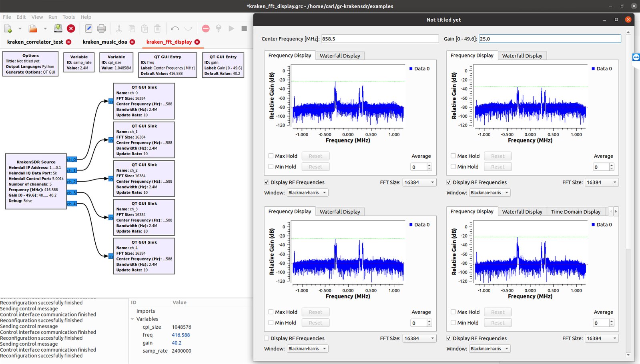Check Display RF Frequencies in bottom-left plot
Image resolution: width=640 pixels, height=364 pixels.
click(267, 338)
